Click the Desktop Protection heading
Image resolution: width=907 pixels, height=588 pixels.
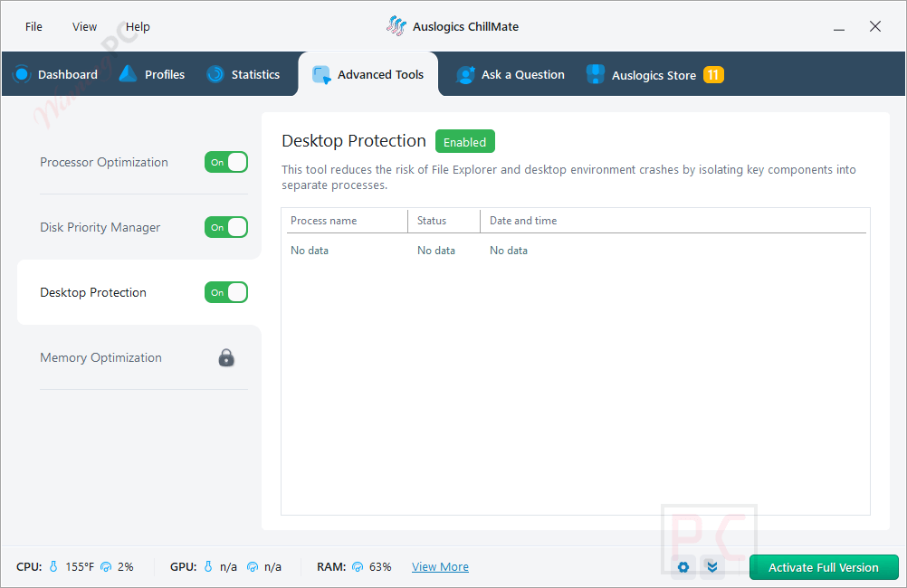(354, 141)
